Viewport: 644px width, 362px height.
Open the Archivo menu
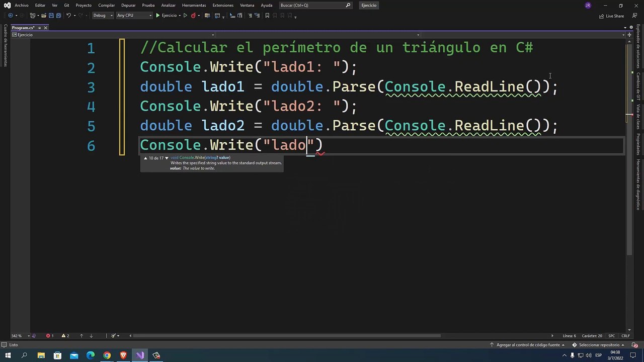point(22,5)
